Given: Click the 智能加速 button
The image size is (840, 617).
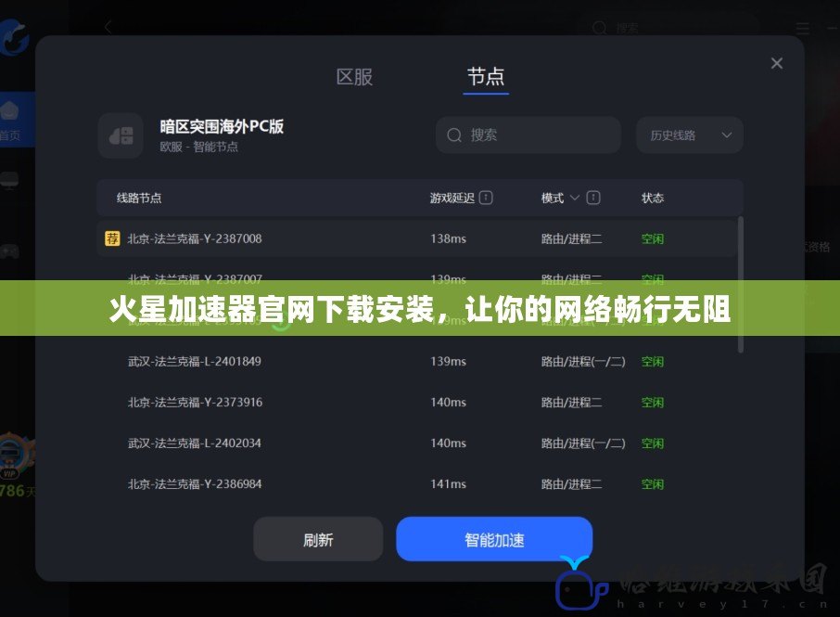Looking at the screenshot, I should click(x=494, y=539).
